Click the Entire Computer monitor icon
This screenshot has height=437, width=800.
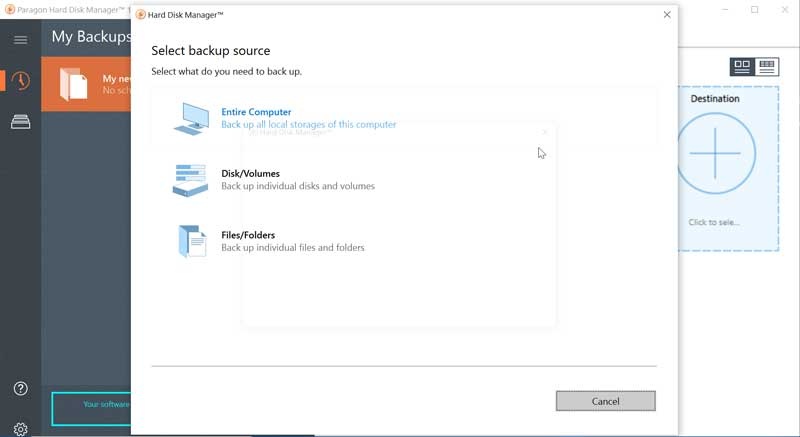click(x=190, y=118)
